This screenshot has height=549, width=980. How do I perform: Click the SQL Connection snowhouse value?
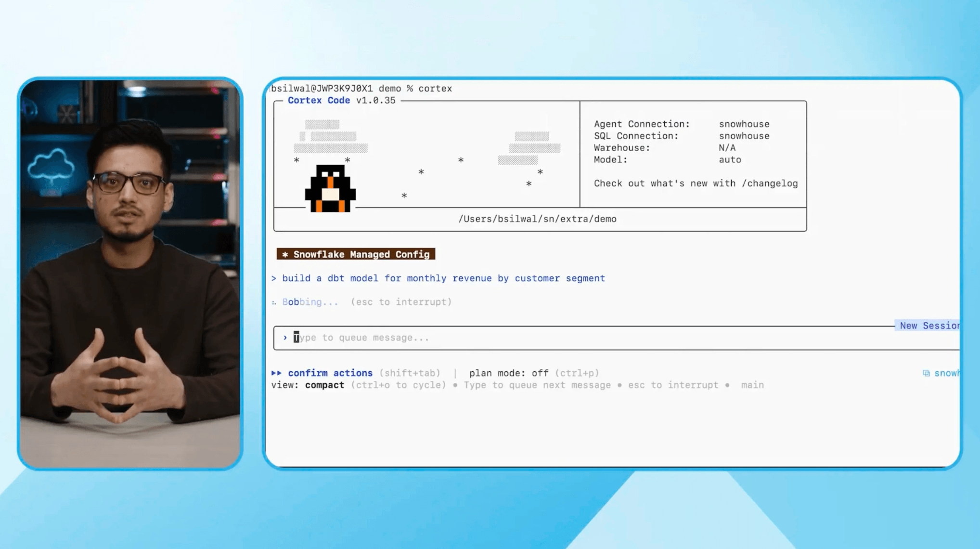pos(744,136)
